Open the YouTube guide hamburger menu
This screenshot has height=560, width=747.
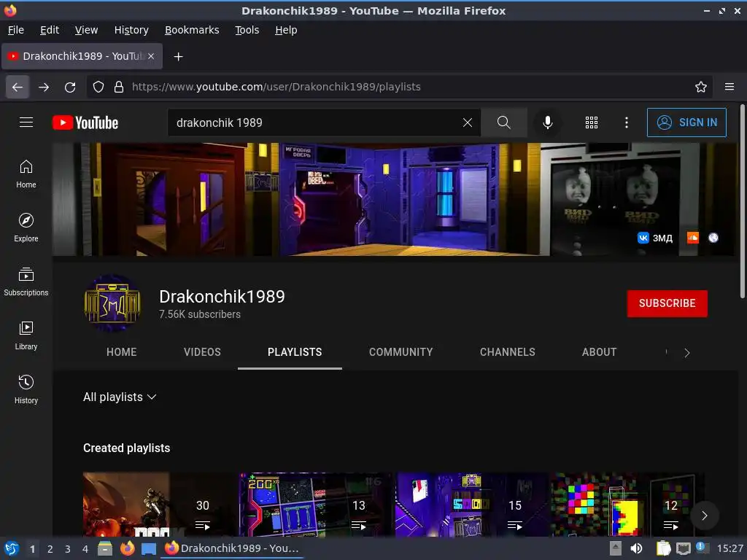[26, 122]
